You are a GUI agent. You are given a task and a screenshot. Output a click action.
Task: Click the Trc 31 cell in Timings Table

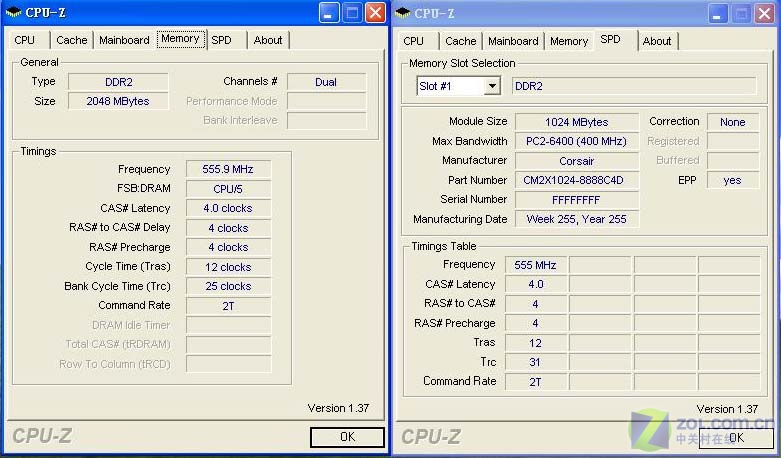click(535, 362)
